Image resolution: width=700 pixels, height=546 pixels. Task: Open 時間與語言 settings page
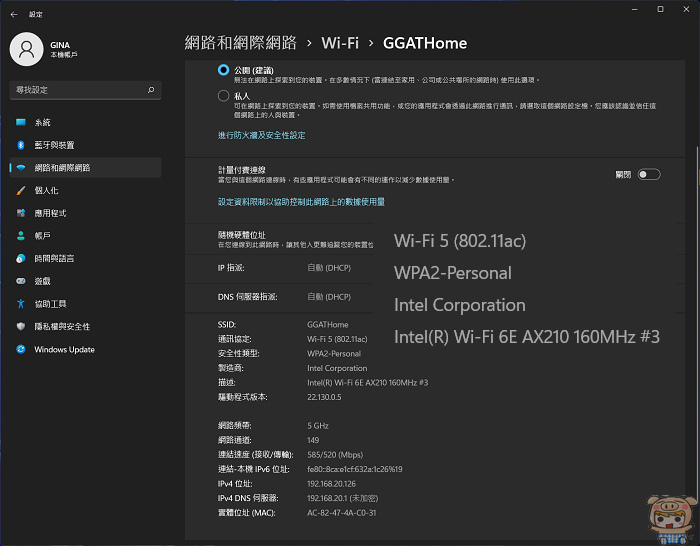click(85, 258)
